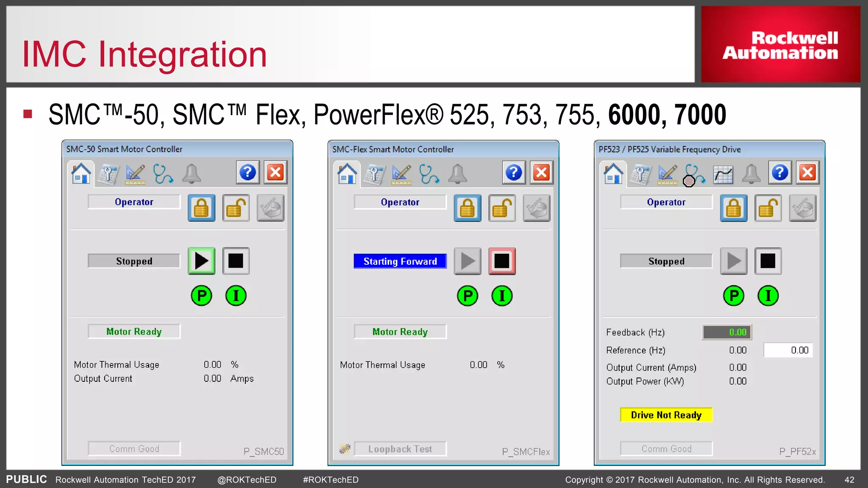Open Help question mark in PF525 faceplate
868x488 pixels.
click(x=780, y=172)
